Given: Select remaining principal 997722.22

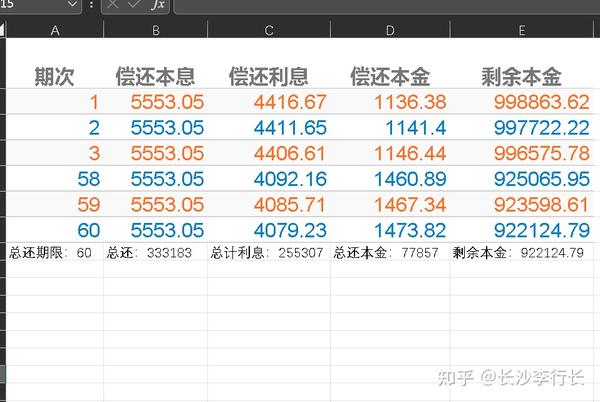Looking at the screenshot, I should click(522, 128).
